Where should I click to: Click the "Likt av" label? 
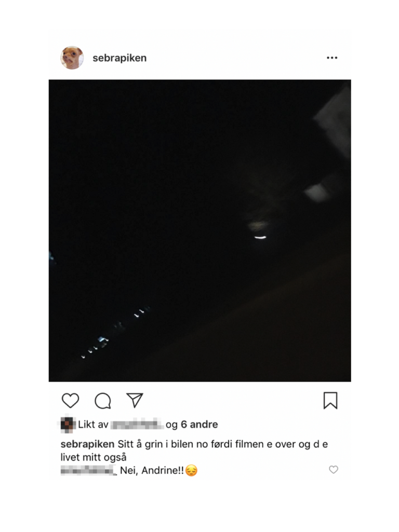pos(93,425)
